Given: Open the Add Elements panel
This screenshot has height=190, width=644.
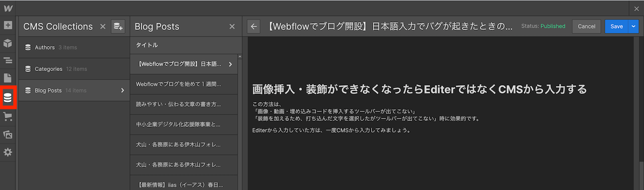Looking at the screenshot, I should coord(8,25).
